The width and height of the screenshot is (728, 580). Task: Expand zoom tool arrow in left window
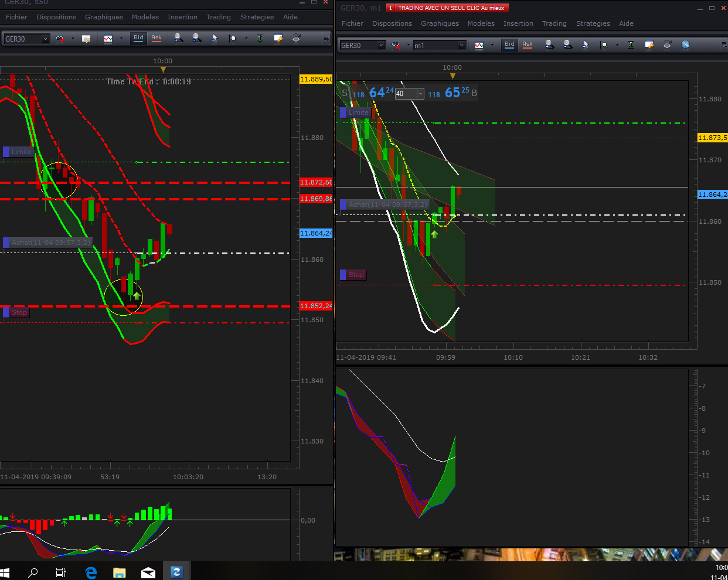(246, 39)
